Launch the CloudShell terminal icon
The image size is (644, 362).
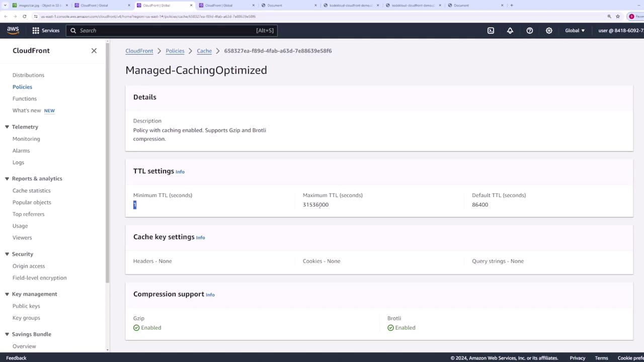tap(491, 31)
